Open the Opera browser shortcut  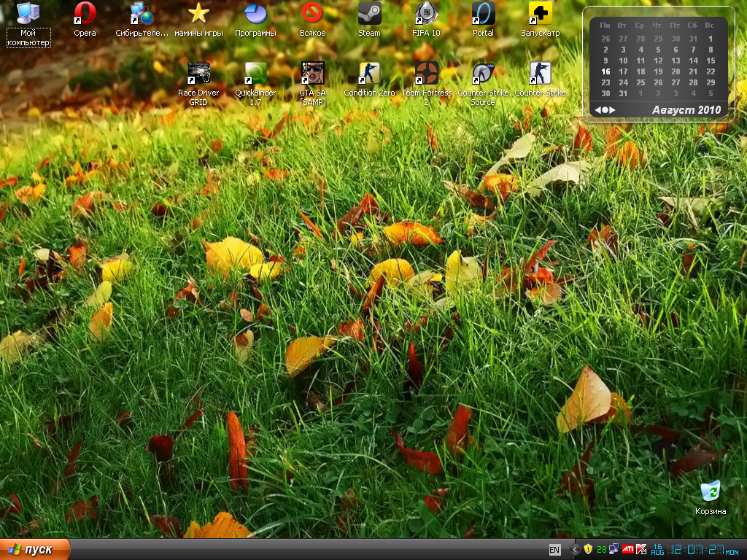85,13
